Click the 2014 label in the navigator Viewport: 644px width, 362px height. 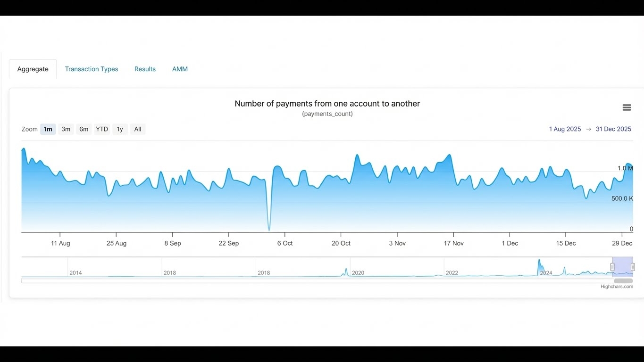click(x=75, y=273)
